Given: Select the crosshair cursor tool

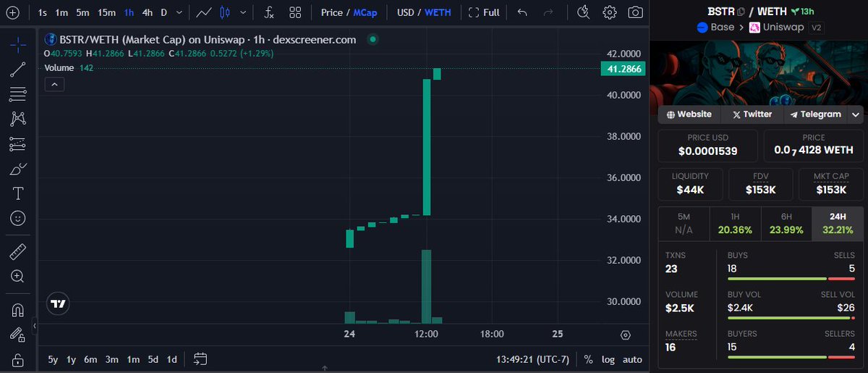Looking at the screenshot, I should click(x=18, y=45).
